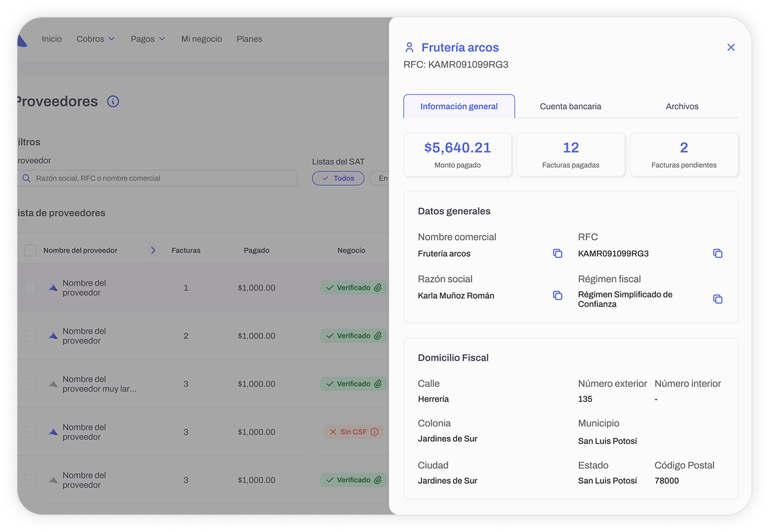Select the Todos filter chip
This screenshot has height=532, width=769.
point(338,178)
